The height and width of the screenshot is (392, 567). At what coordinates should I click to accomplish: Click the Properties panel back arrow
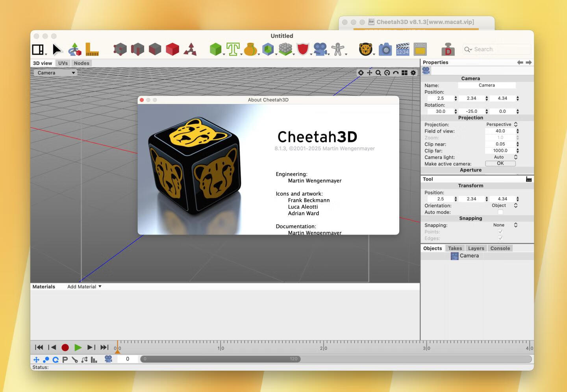pyautogui.click(x=520, y=63)
